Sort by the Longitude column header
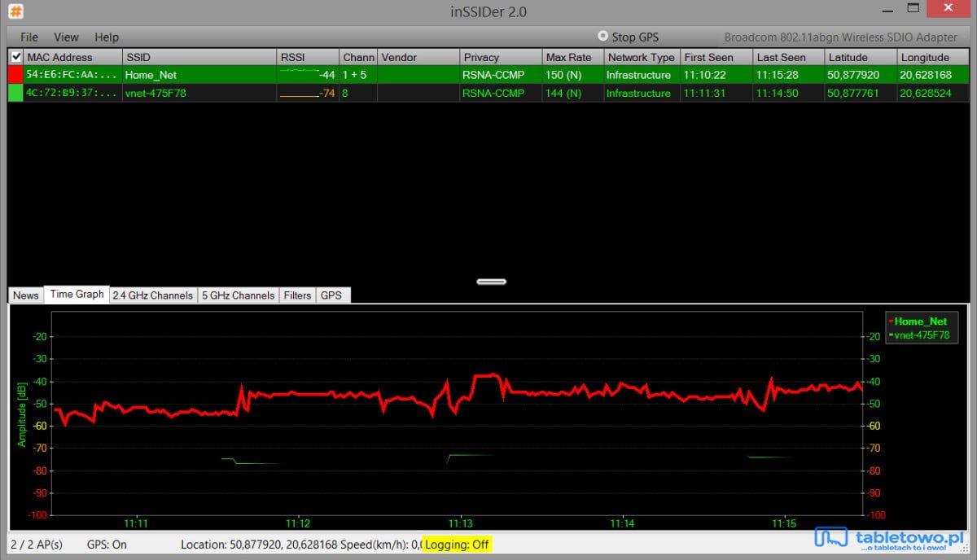The image size is (977, 560). pos(932,57)
